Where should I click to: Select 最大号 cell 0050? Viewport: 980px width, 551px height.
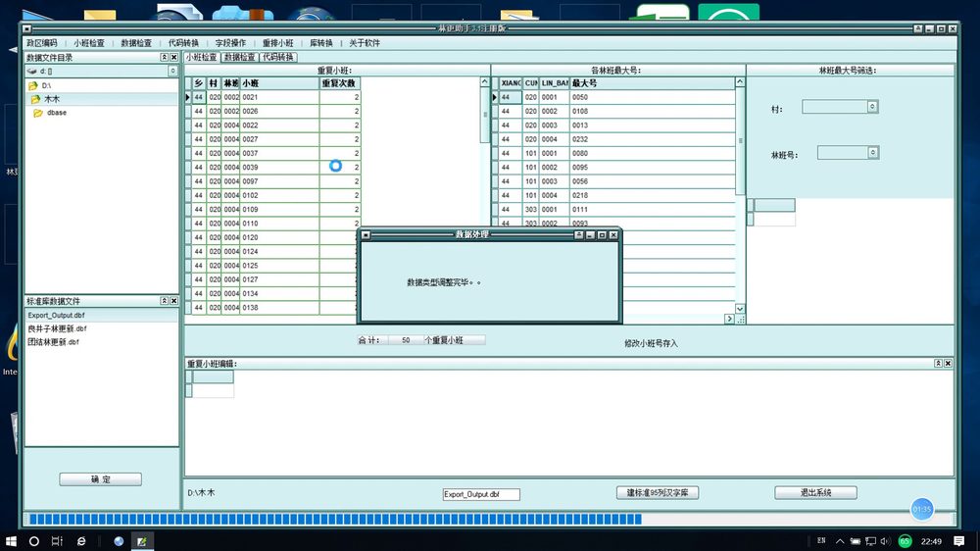[652, 98]
